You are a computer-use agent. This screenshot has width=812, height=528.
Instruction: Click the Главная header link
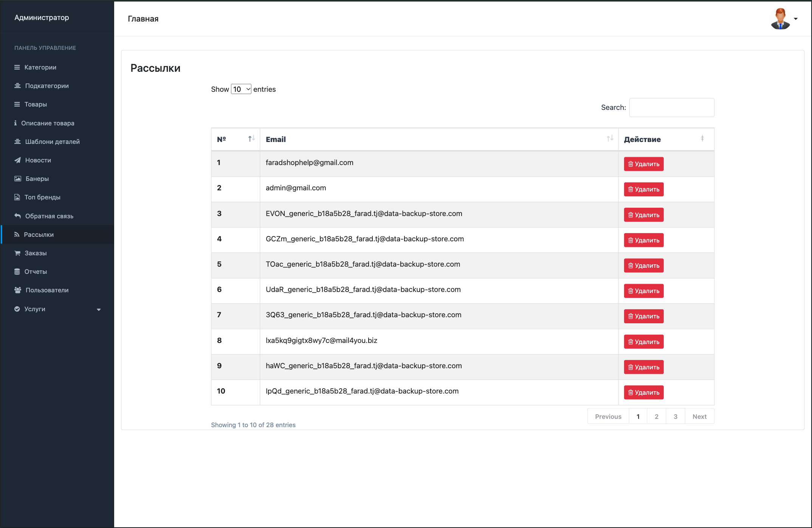tap(143, 19)
